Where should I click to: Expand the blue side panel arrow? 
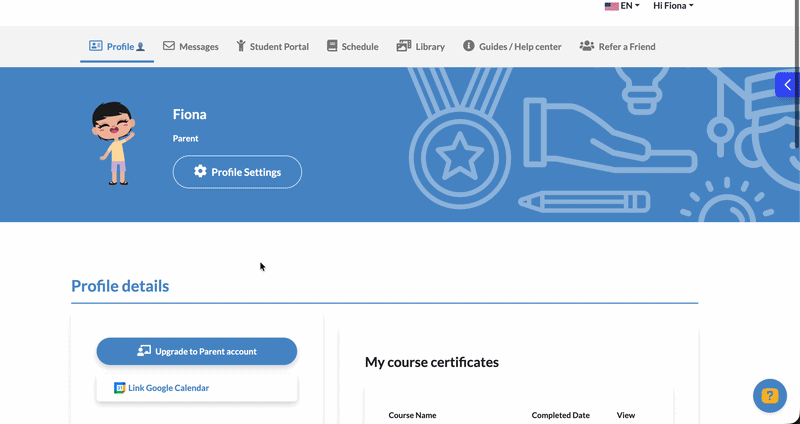coord(787,85)
